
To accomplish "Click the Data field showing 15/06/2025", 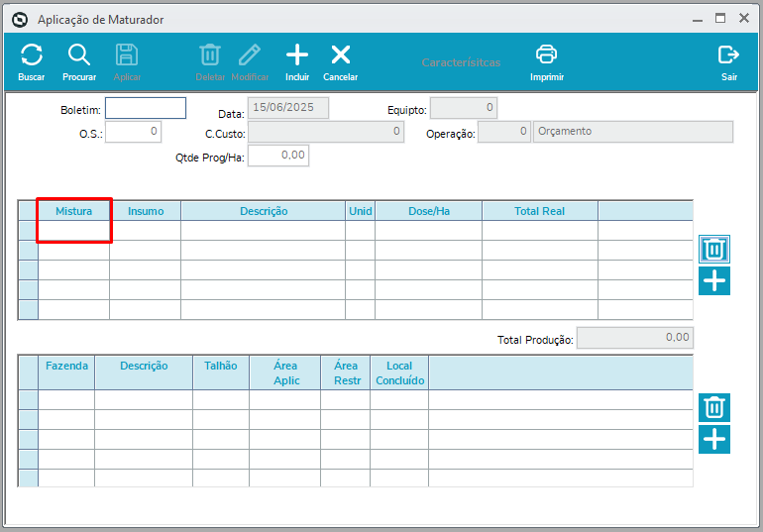I will pyautogui.click(x=288, y=108).
